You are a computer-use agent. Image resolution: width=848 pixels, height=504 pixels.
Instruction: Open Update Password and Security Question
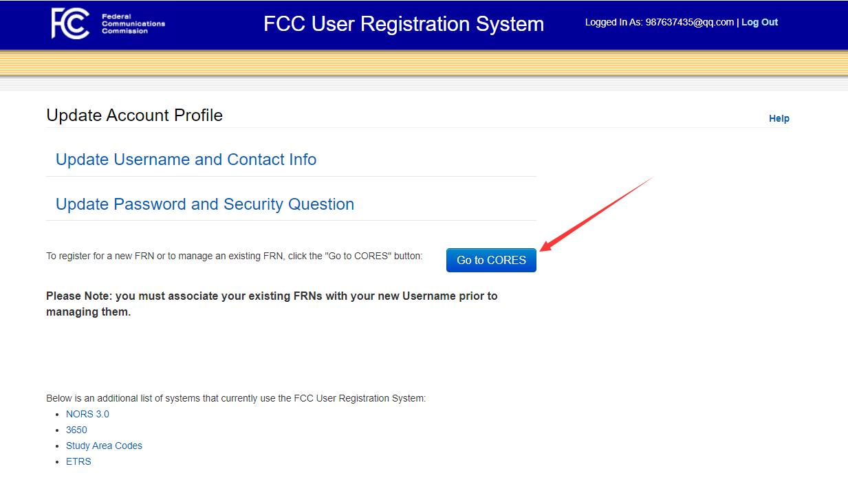[x=204, y=204]
